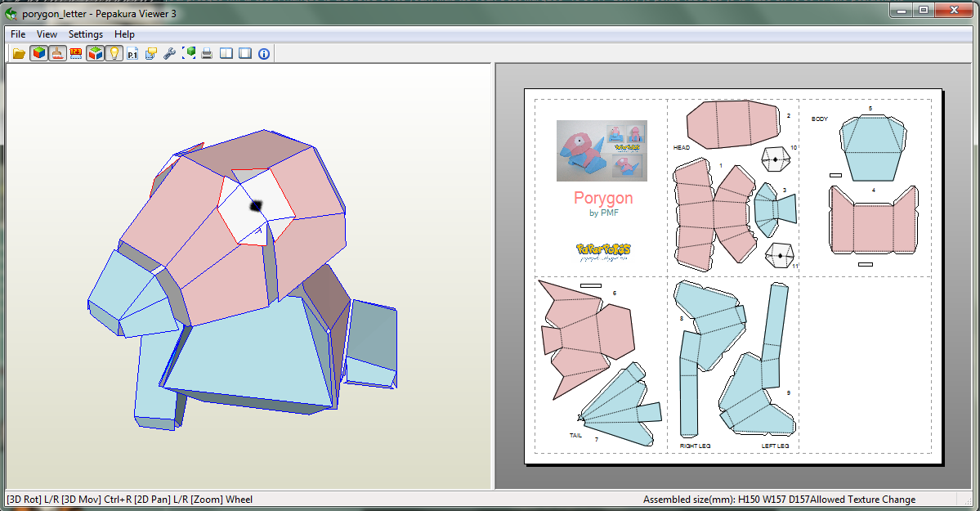Select the single-pane window layout icon
The height and width of the screenshot is (511, 980).
[245, 54]
